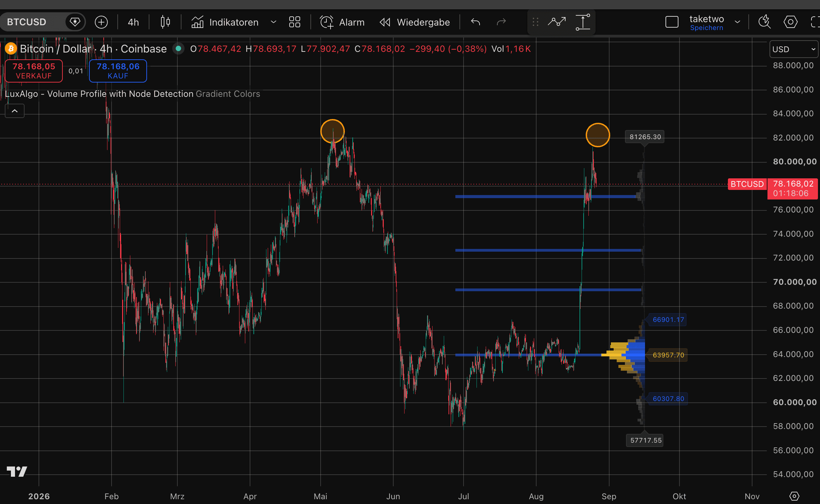The image size is (820, 504).
Task: Redo the last chart action
Action: click(501, 22)
